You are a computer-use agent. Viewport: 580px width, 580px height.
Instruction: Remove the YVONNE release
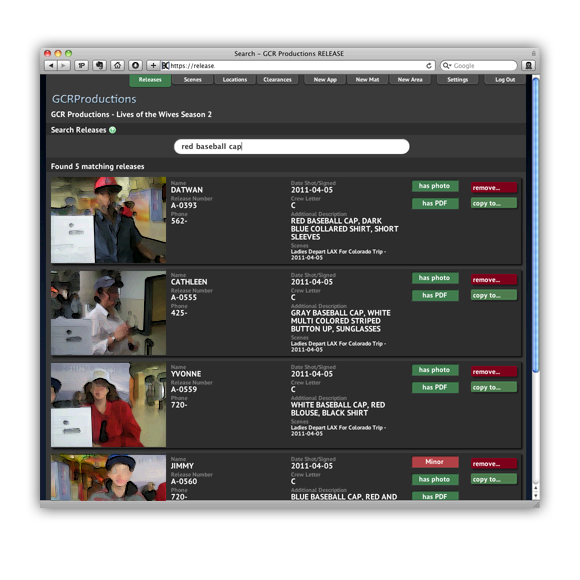pyautogui.click(x=494, y=372)
